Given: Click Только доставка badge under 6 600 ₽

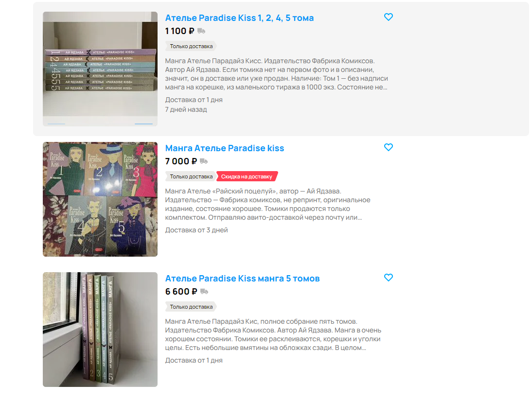Looking at the screenshot, I should [191, 307].
